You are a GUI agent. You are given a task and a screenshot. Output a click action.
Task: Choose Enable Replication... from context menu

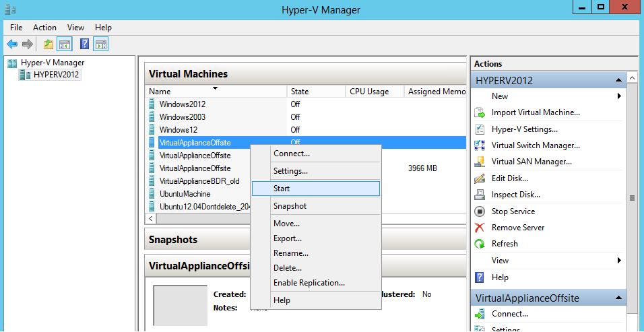point(315,283)
